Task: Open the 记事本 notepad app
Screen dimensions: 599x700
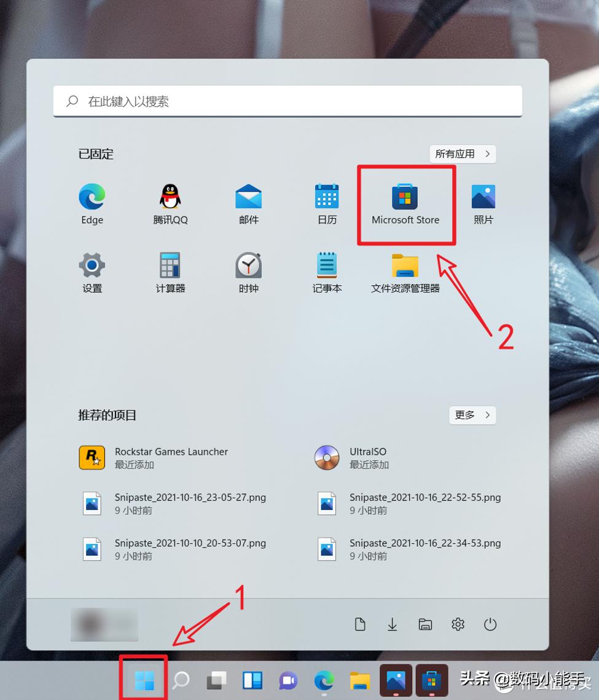Action: click(327, 272)
